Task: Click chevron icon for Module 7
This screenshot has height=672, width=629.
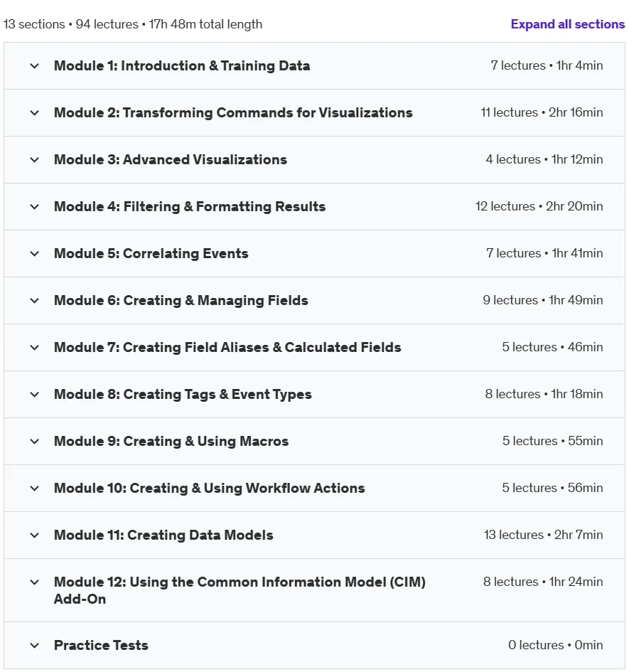Action: (34, 348)
